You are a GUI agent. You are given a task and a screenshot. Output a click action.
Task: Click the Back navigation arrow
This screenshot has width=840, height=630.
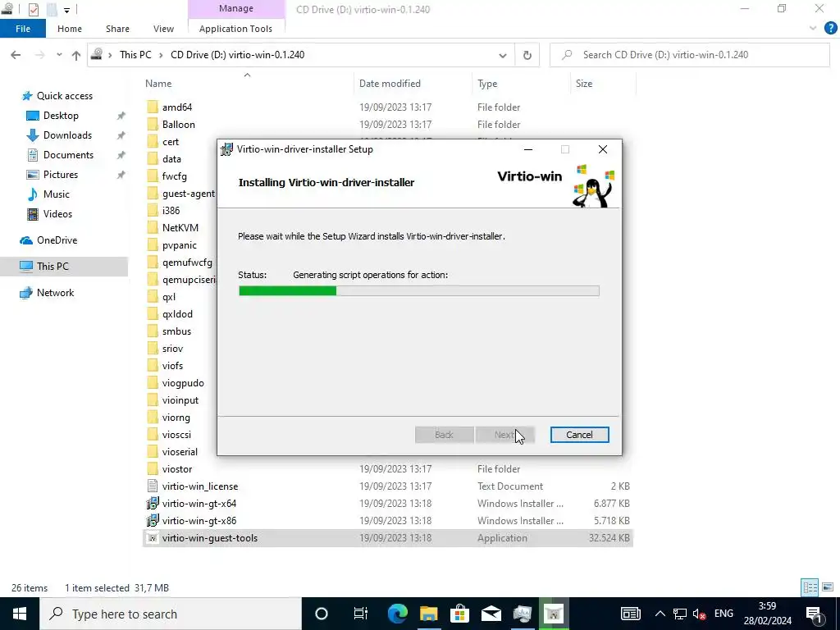(x=16, y=55)
